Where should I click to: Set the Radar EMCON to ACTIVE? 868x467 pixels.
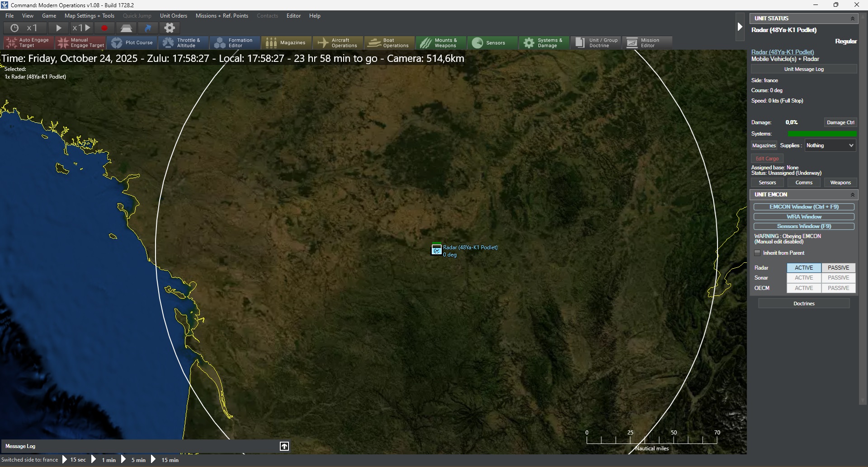(x=804, y=268)
